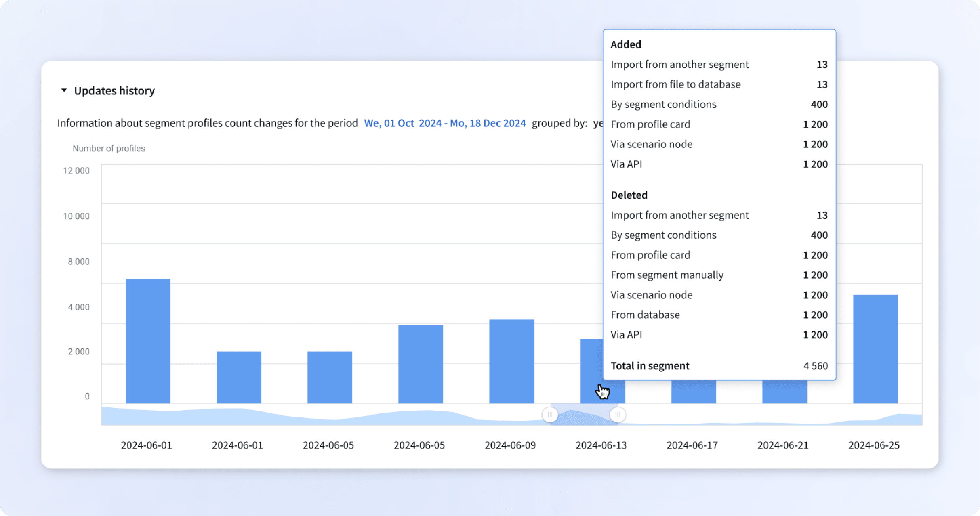
Task: Open the grouped by dropdown value
Action: pos(598,123)
